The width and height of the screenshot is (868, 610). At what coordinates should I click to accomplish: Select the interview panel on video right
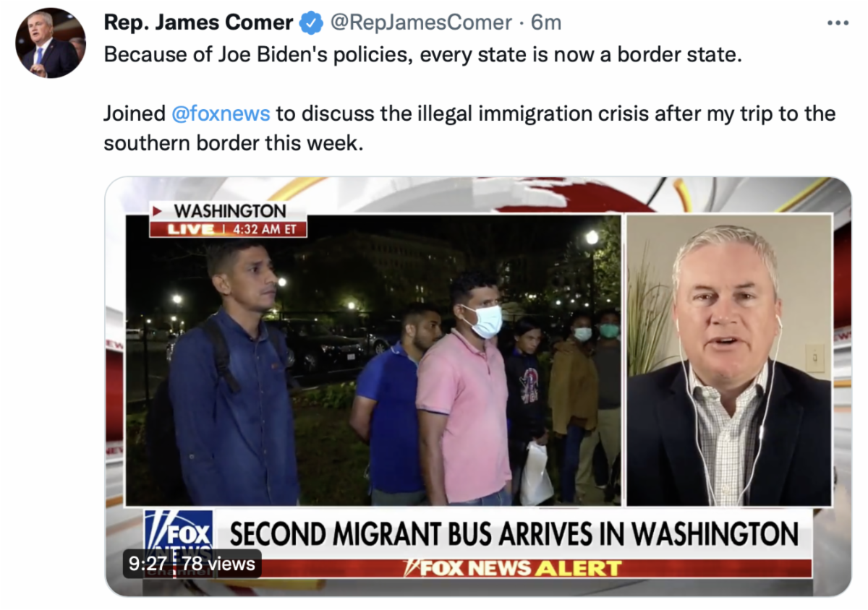729,360
